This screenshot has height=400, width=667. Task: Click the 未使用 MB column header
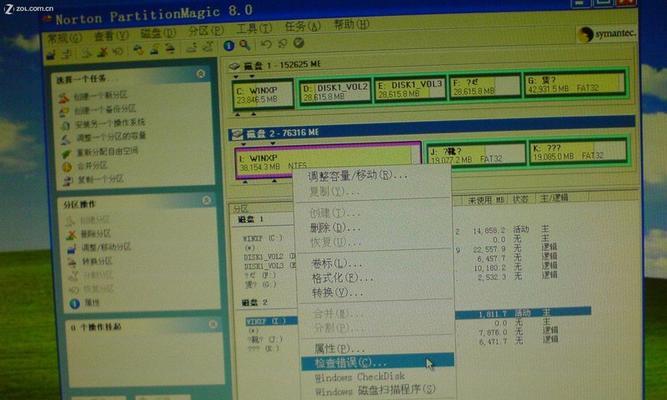point(486,200)
